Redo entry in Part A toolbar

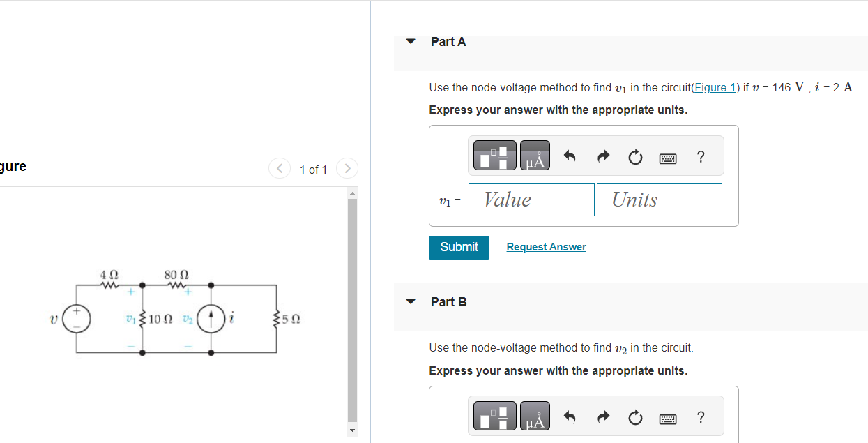(x=602, y=158)
